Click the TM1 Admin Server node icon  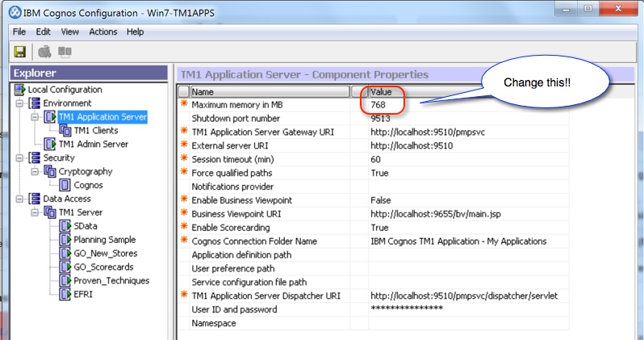(50, 144)
